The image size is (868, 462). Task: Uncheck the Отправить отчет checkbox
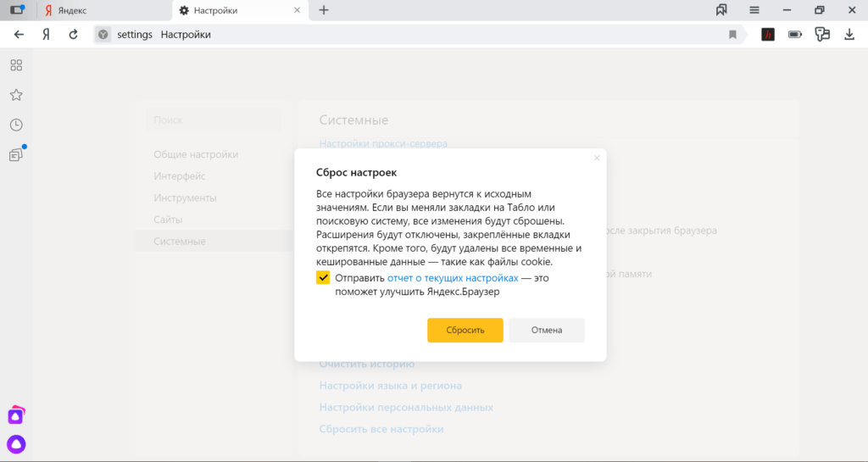[x=323, y=278]
